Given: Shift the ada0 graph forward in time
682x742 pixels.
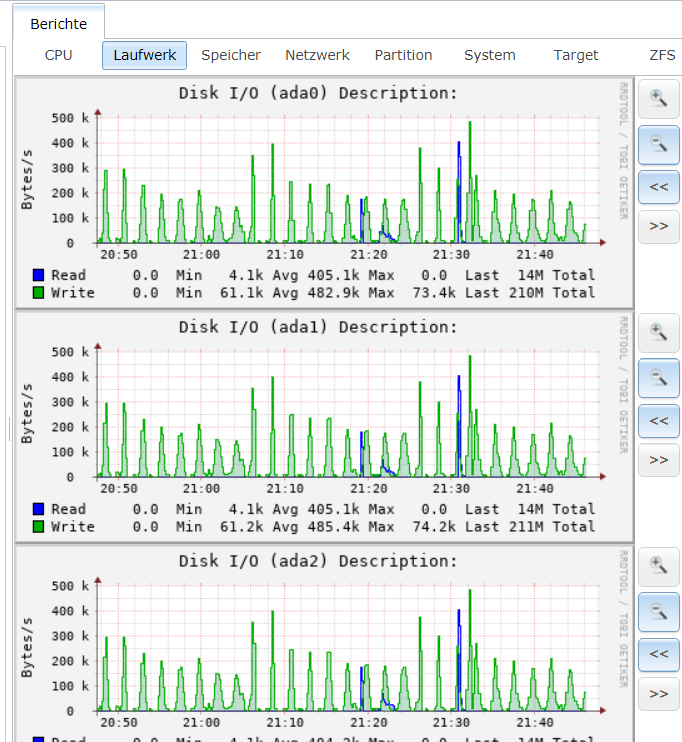Looking at the screenshot, I should [658, 226].
